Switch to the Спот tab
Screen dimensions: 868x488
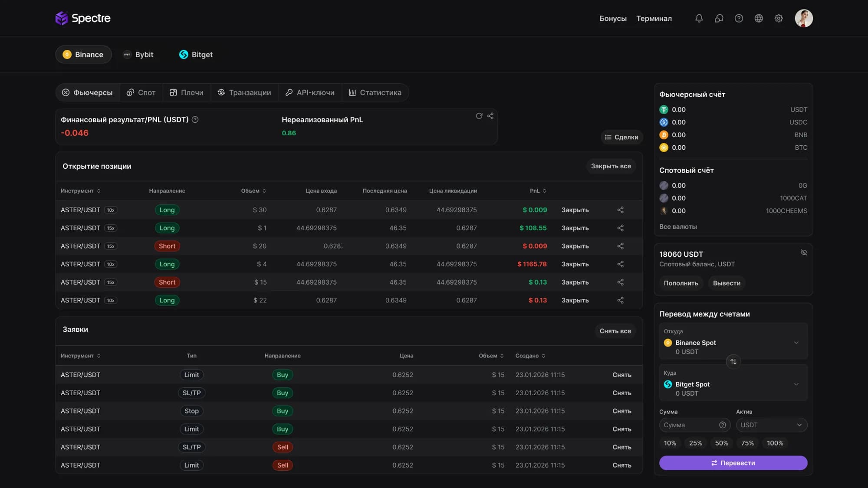[x=141, y=93]
